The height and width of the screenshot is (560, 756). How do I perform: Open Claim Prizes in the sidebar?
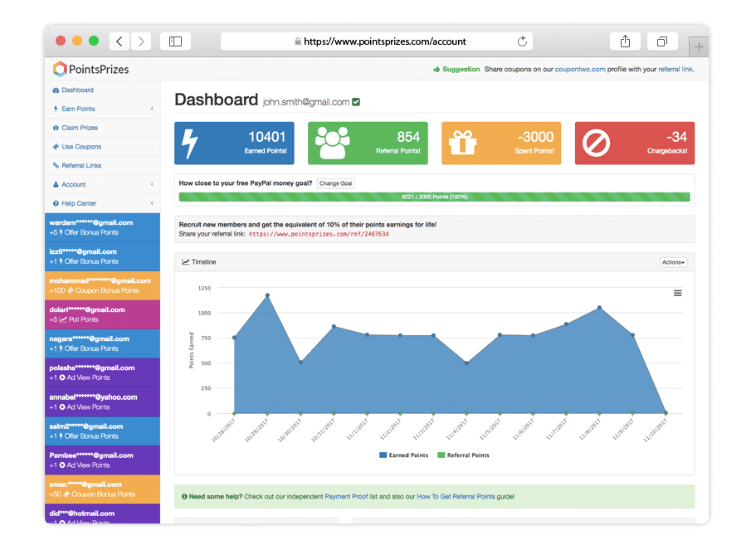point(102,128)
